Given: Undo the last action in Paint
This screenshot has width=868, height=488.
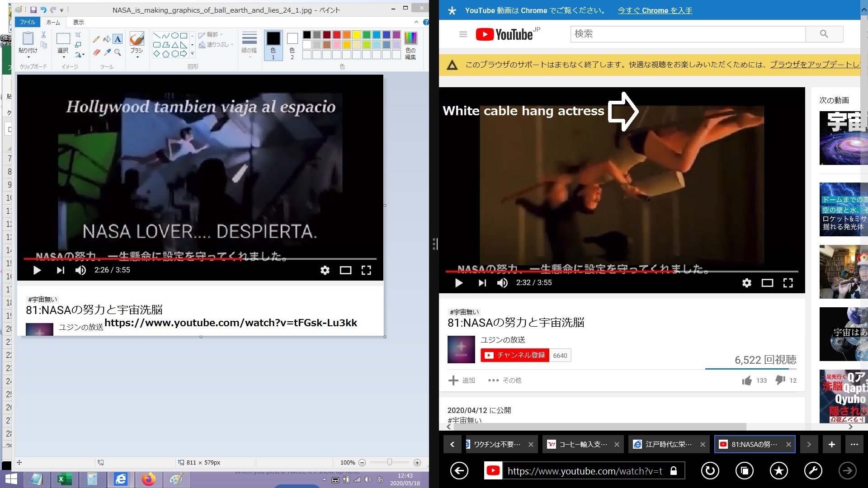Looking at the screenshot, I should [43, 9].
